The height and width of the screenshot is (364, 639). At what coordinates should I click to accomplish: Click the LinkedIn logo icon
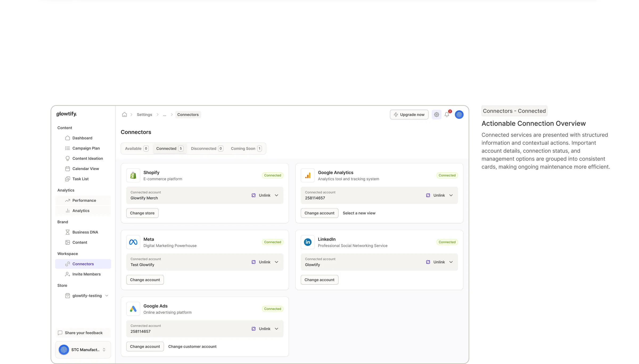[x=308, y=242]
